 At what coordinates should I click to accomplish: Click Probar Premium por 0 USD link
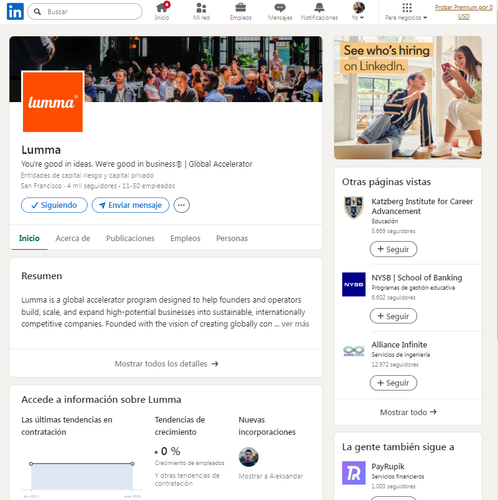click(464, 12)
